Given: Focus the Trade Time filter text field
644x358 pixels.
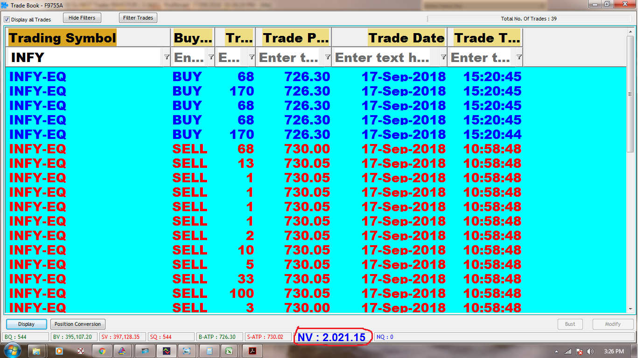Looking at the screenshot, I should point(482,57).
